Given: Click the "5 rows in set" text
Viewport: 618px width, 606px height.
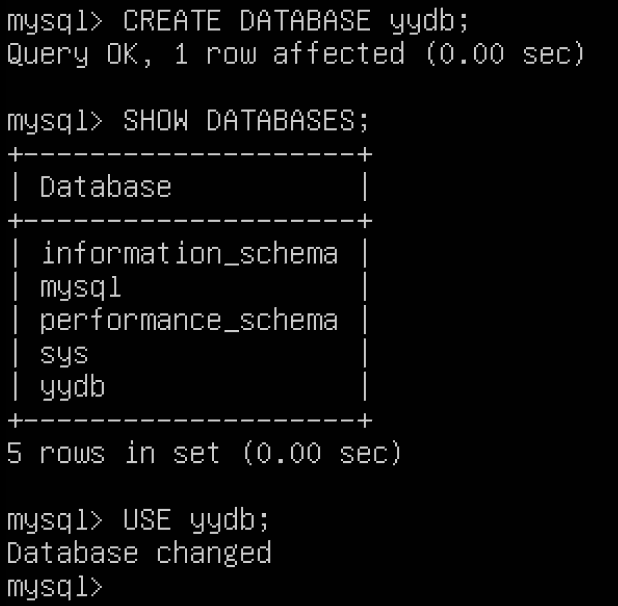Looking at the screenshot, I should pyautogui.click(x=113, y=453).
